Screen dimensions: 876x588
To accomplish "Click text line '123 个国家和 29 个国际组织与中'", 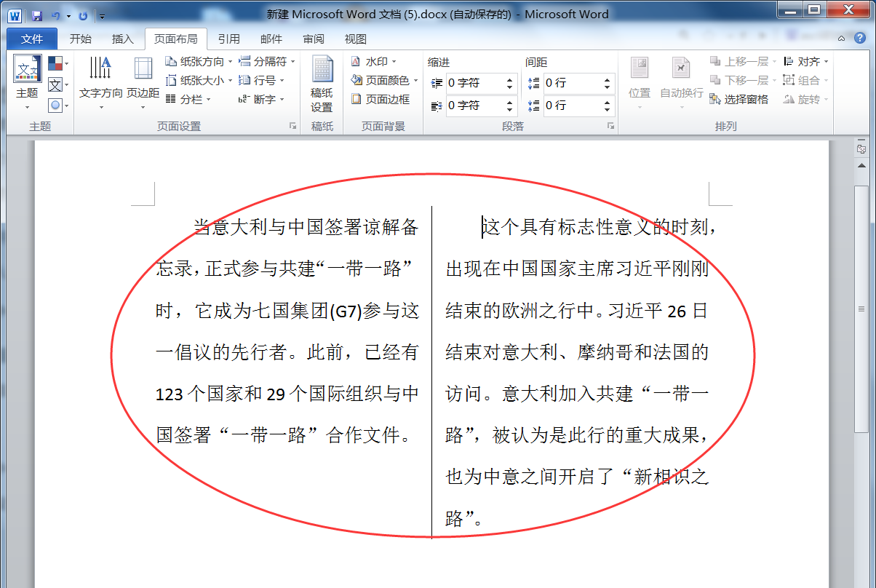I will tap(288, 394).
